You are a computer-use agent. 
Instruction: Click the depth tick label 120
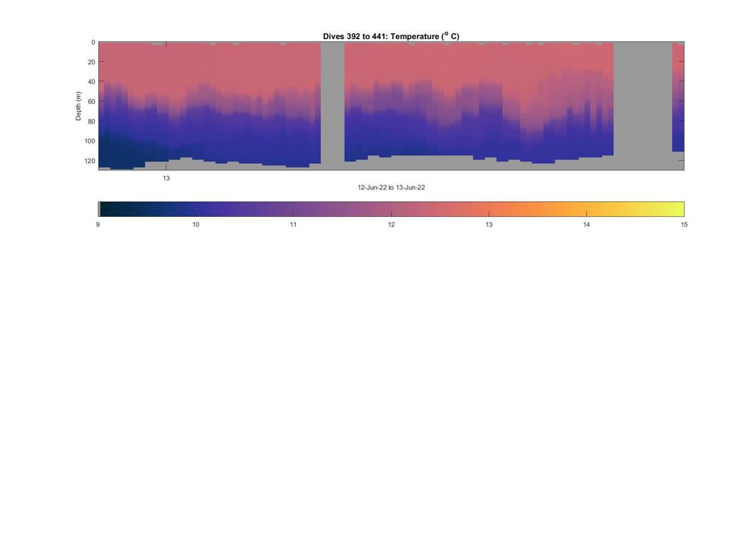90,161
